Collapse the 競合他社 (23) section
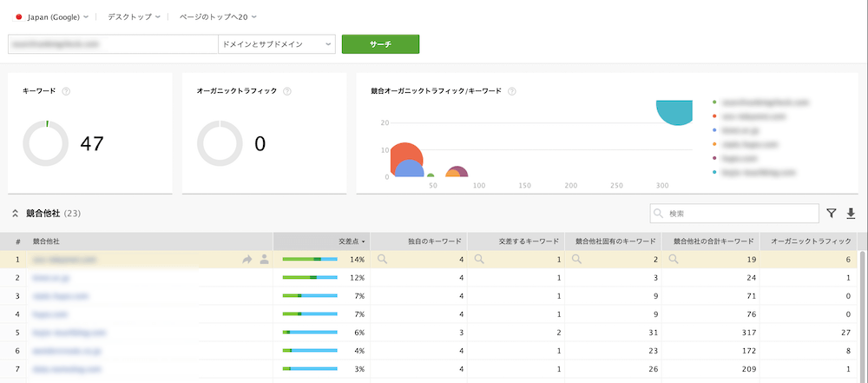The height and width of the screenshot is (383, 868). 16,214
